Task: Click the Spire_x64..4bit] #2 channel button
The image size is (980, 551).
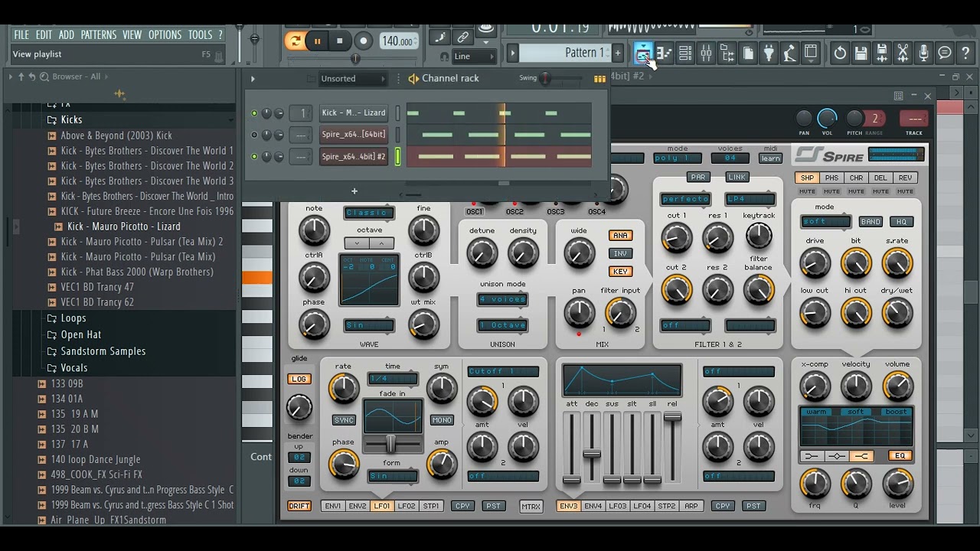Action: coord(353,157)
